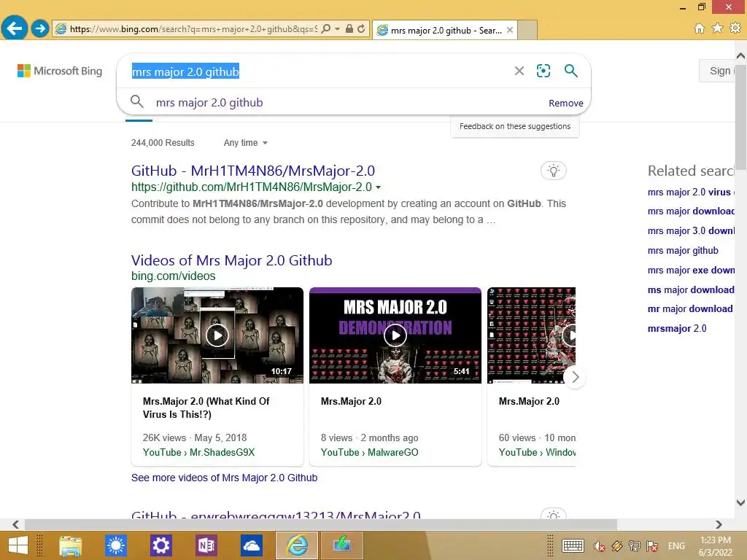Open the green download app on the taskbar
The width and height of the screenshot is (747, 560).
pyautogui.click(x=342, y=545)
